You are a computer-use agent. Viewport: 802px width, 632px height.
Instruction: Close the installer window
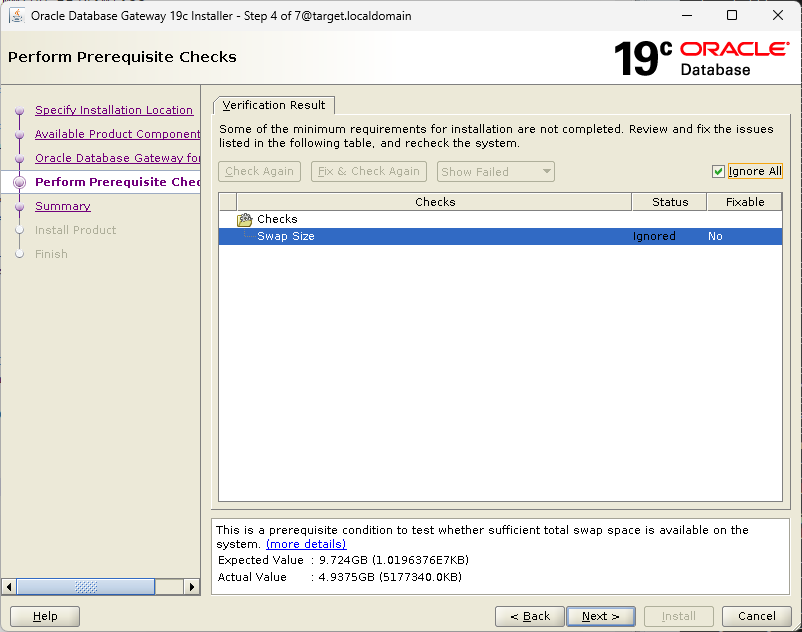point(777,15)
